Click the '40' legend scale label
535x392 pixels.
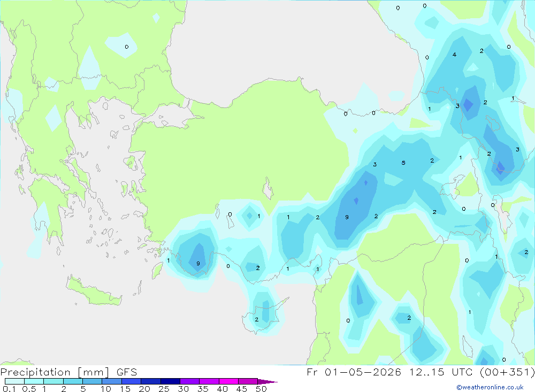pos(222,389)
